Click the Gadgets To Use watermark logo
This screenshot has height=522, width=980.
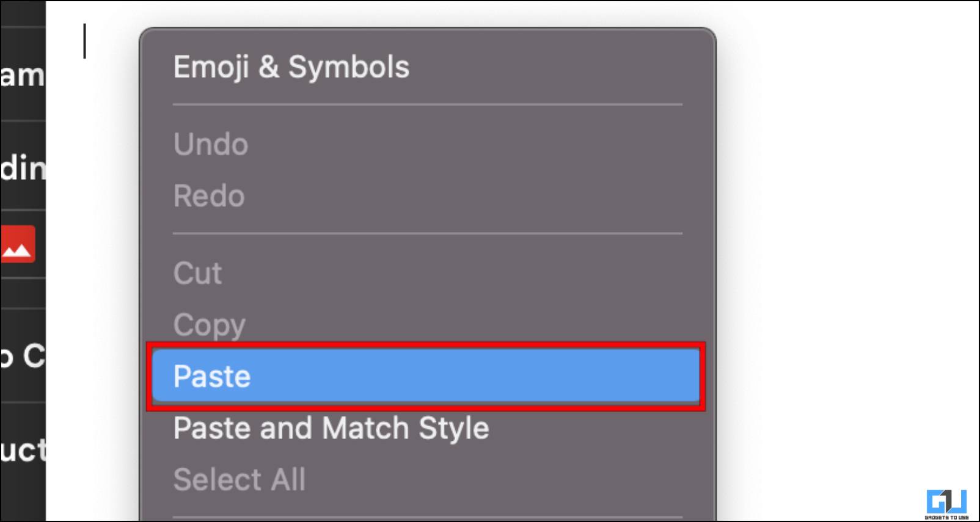pyautogui.click(x=946, y=504)
